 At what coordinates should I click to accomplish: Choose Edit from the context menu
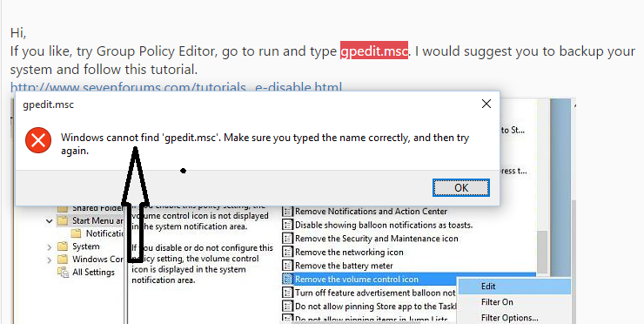(x=514, y=287)
